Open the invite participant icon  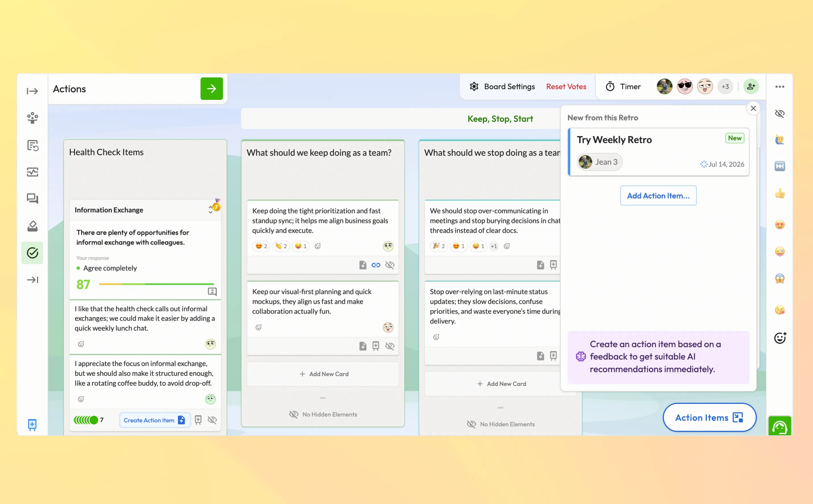point(751,87)
